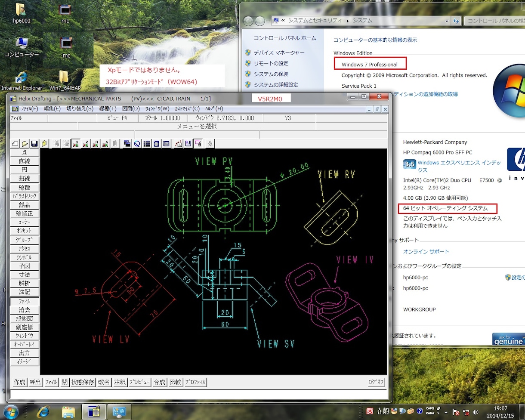Click the 寸法 button in the left panel
Screen dimensions: 525x420
coord(25,275)
